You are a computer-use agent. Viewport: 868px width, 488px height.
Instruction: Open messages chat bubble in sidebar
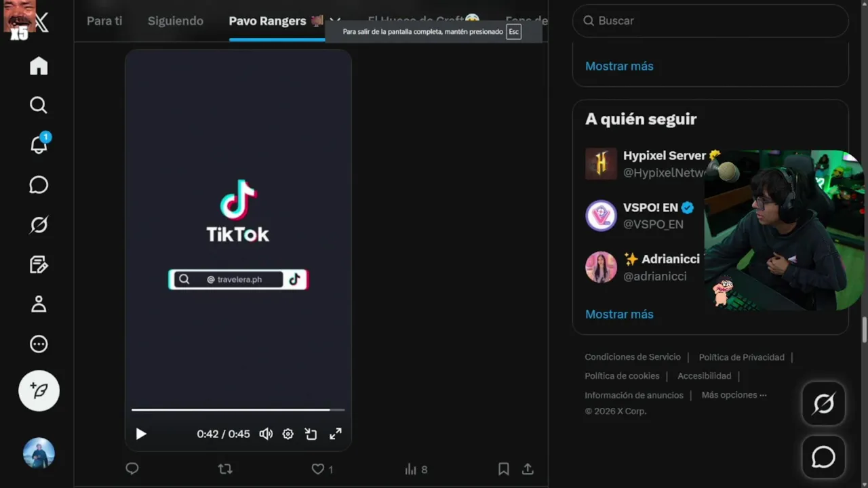pos(39,185)
